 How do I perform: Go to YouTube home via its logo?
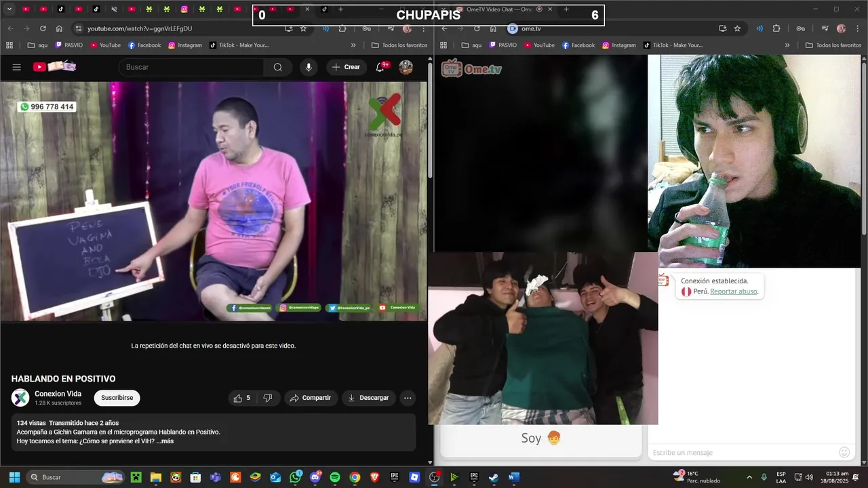(54, 66)
